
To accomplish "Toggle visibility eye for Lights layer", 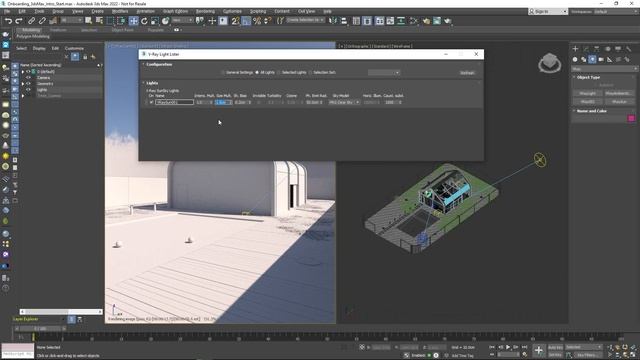I will click(28, 90).
